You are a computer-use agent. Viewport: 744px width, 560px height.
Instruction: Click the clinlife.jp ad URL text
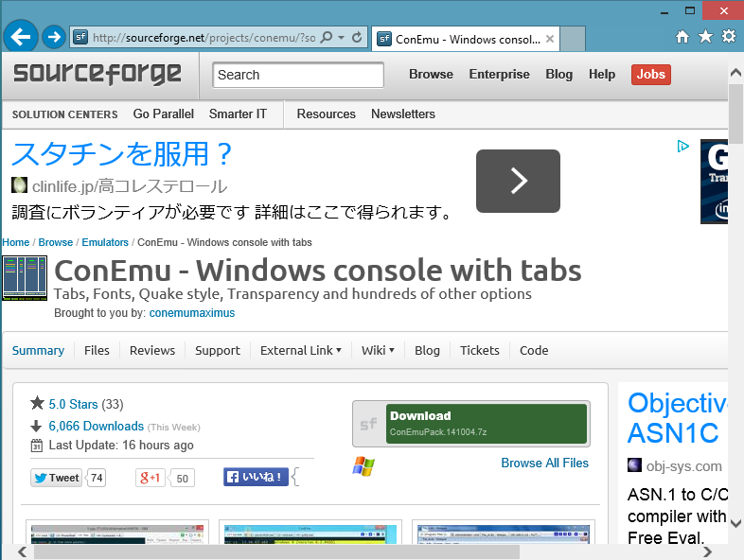click(130, 187)
